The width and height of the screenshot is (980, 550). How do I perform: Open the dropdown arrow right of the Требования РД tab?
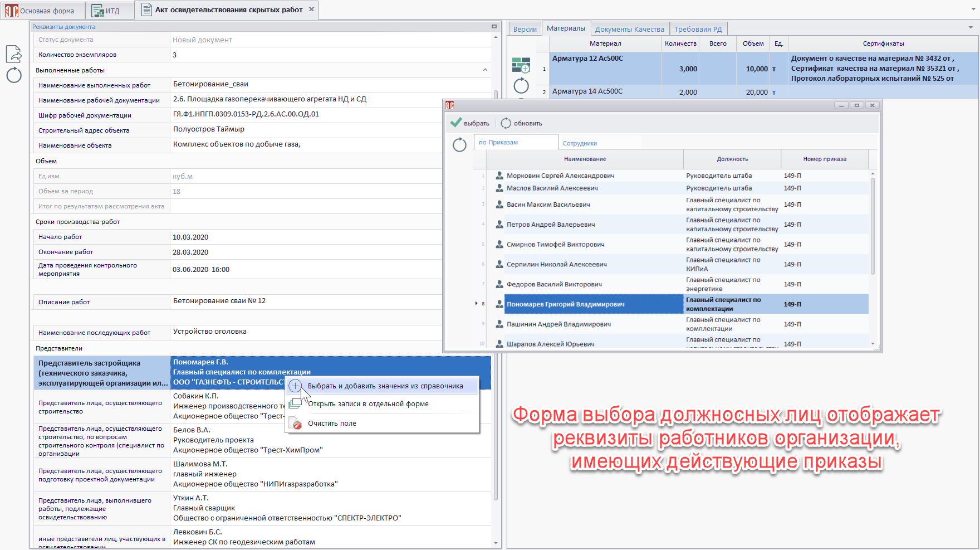971,27
